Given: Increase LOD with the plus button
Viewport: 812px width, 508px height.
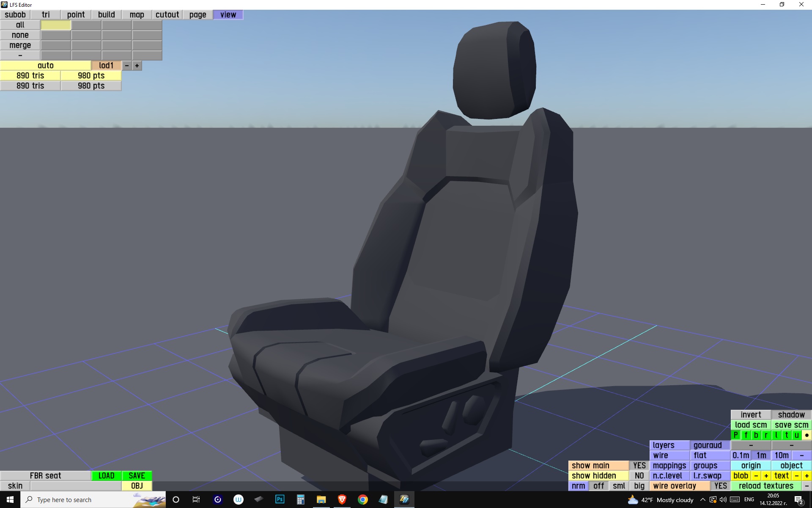Looking at the screenshot, I should click(137, 66).
